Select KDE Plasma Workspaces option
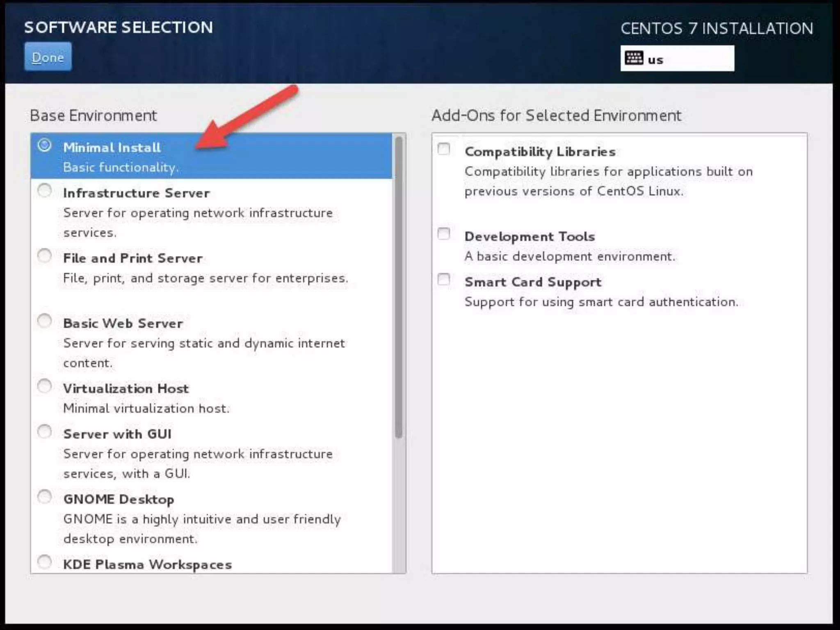This screenshot has height=630, width=840. 44,562
